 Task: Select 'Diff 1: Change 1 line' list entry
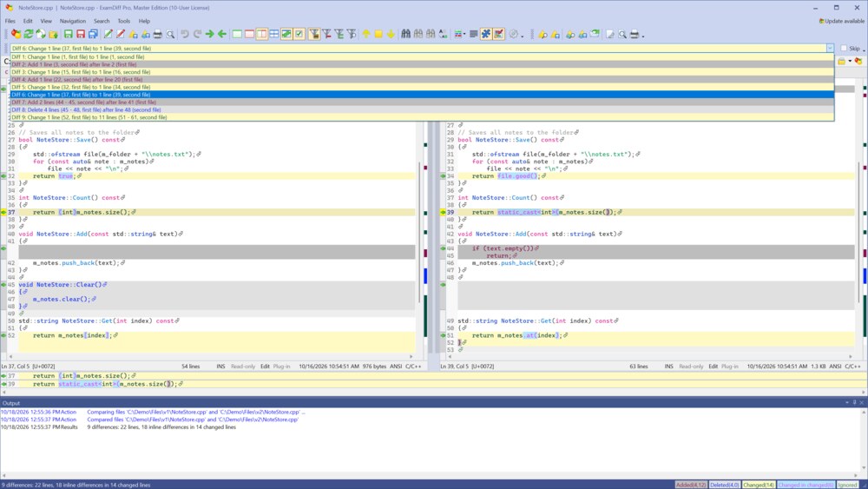422,57
